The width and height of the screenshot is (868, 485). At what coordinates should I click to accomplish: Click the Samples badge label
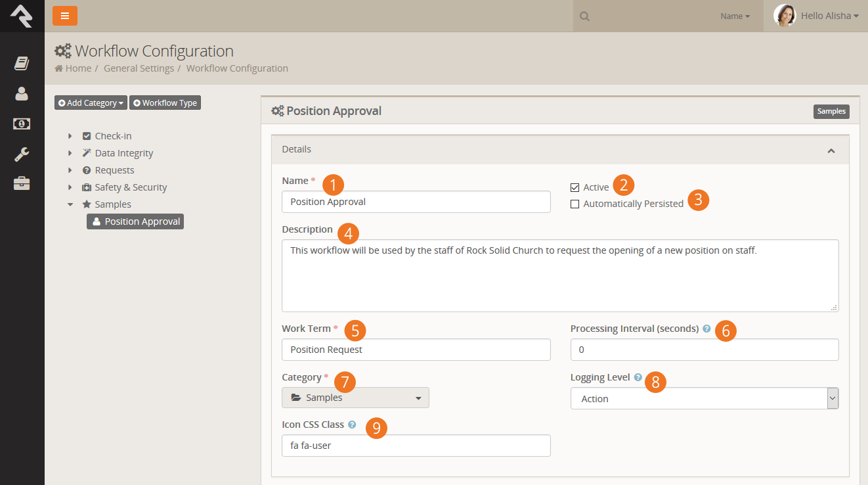click(x=831, y=112)
